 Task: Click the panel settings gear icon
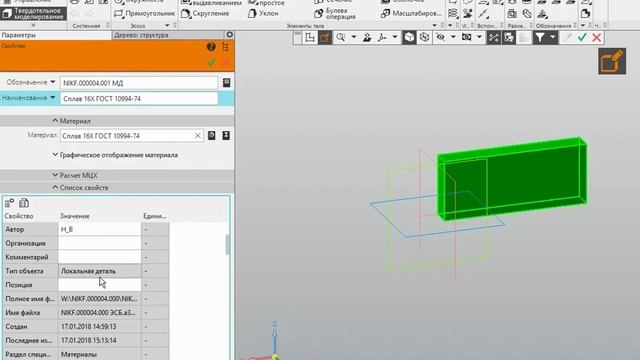coord(230,35)
